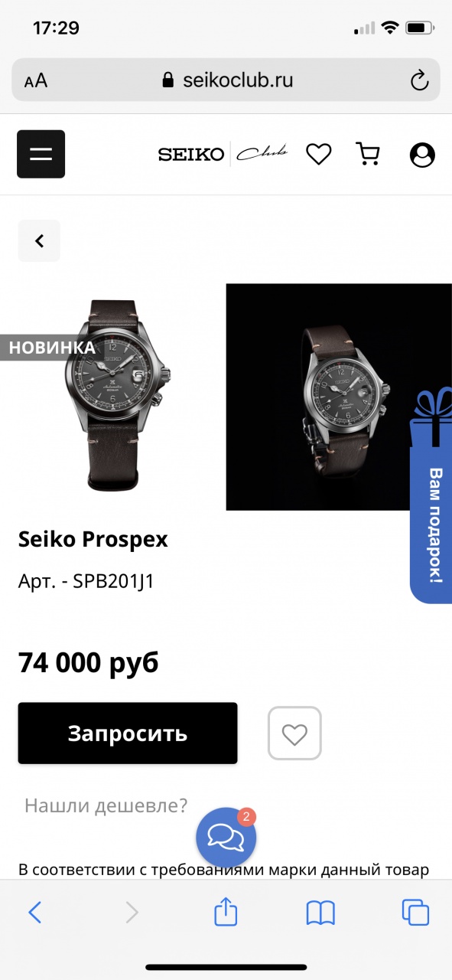Open Safari bookmarks icon
Screen dimensions: 452x980
coord(320,912)
